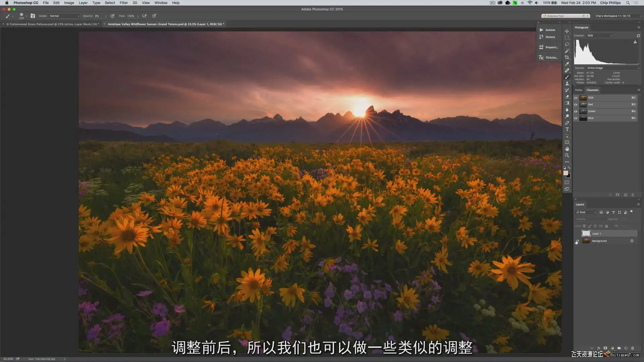
Task: Select the Dodge tool
Action: (x=567, y=116)
